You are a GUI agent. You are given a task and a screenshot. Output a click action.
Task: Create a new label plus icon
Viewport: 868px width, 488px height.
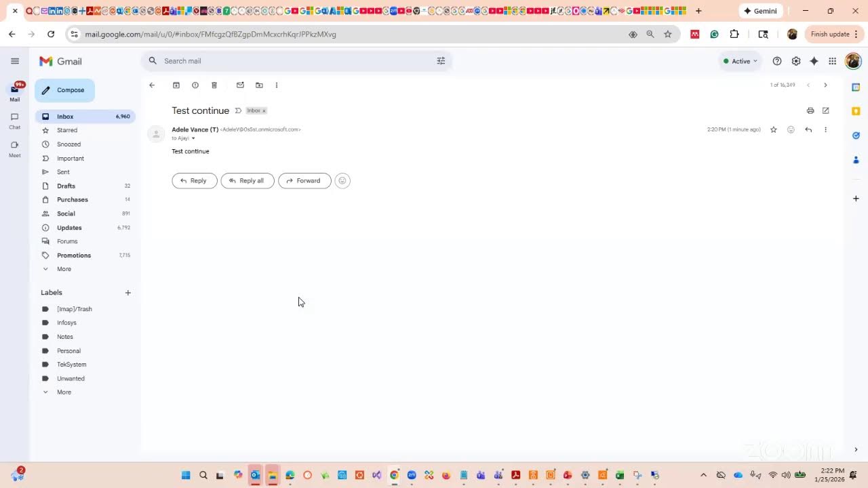pyautogui.click(x=127, y=293)
